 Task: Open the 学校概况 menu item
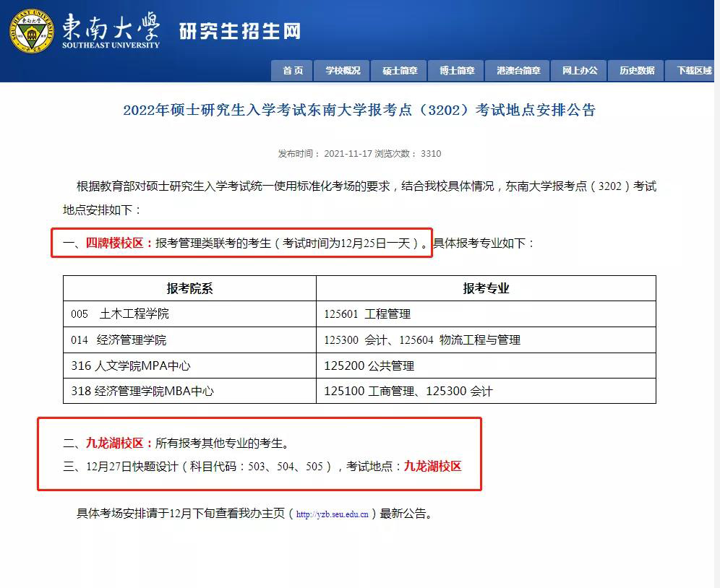(x=343, y=70)
